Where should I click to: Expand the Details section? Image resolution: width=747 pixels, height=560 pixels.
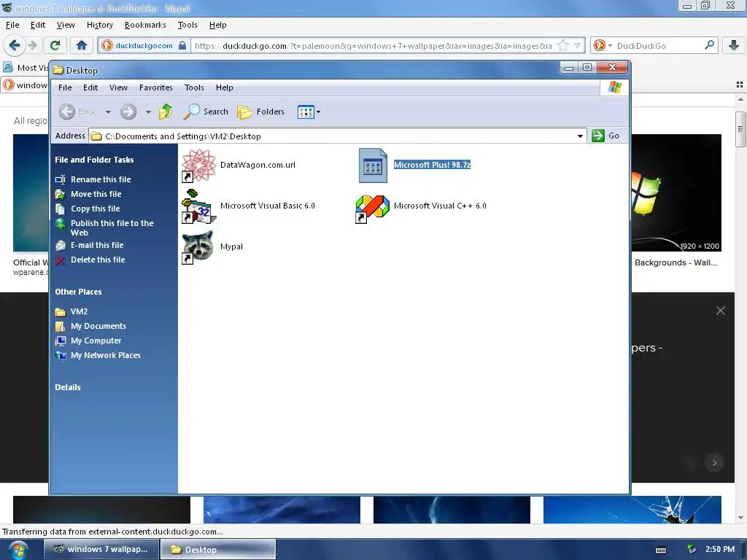(68, 387)
